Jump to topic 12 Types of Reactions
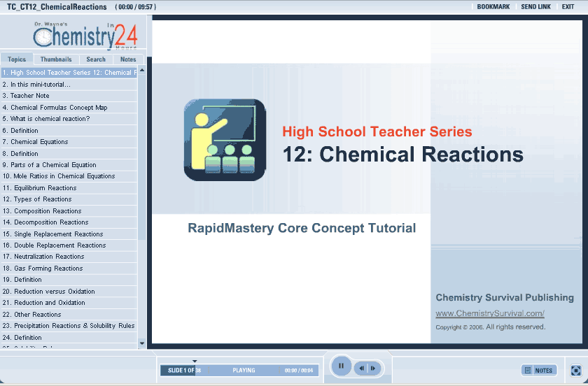 pos(42,199)
